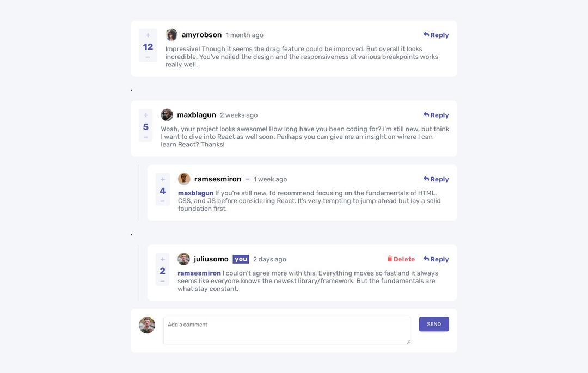Focus the Add a comment text box
Image resolution: width=588 pixels, height=373 pixels.
287,331
